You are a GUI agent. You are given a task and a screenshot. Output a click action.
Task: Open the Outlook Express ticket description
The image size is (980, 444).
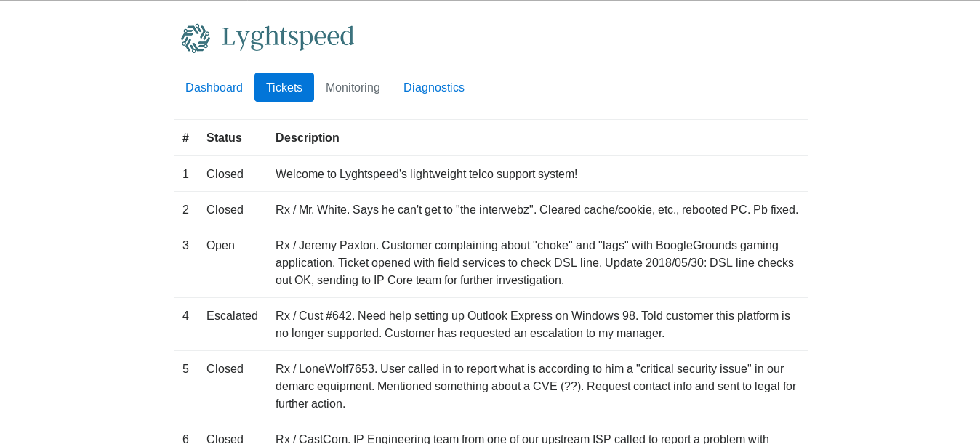click(x=532, y=324)
